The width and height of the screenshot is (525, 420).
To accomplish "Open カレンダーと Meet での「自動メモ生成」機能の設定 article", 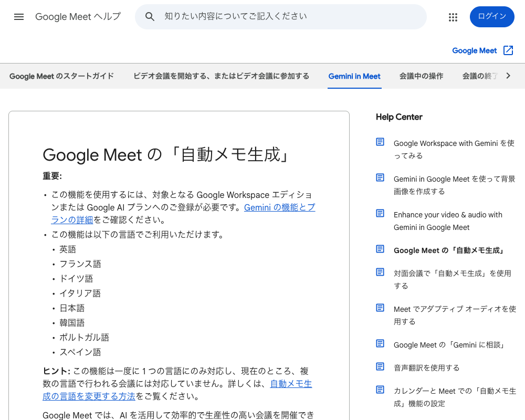I will click(455, 397).
